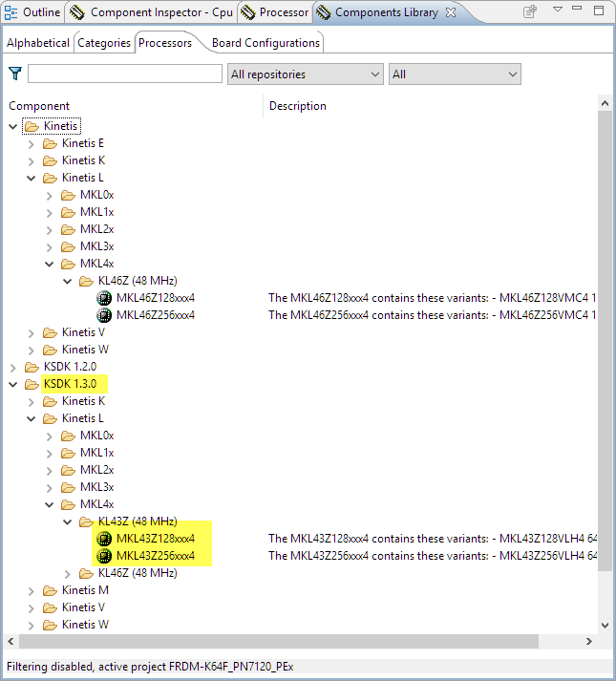Select the MKL46Z128xxx4 processor
The image size is (616, 681).
pyautogui.click(x=156, y=298)
